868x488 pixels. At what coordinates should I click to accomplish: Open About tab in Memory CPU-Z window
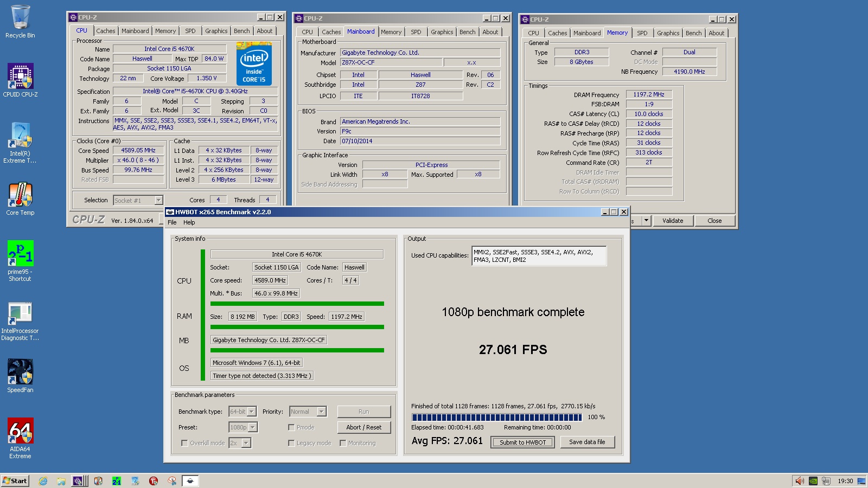tap(717, 33)
